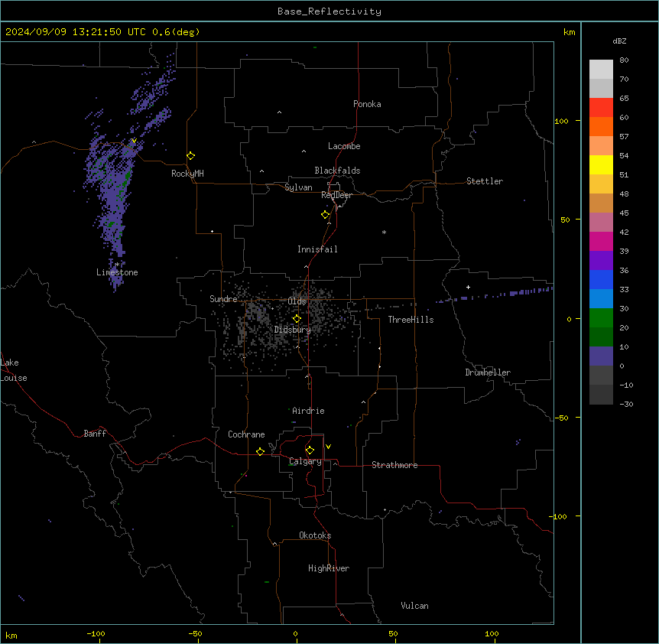659x644 pixels.
Task: Click the Olds label
Action: pyautogui.click(x=297, y=301)
